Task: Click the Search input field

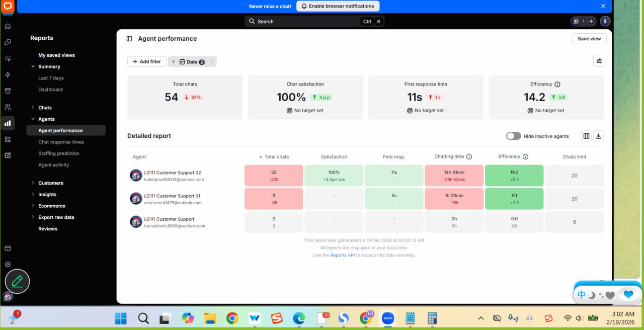Action: tap(314, 21)
